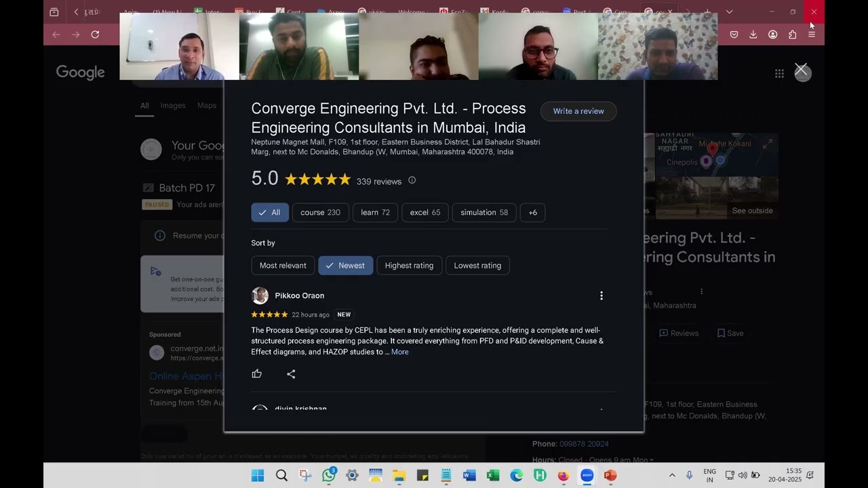Filter reviews mentioning simulation

point(484,212)
